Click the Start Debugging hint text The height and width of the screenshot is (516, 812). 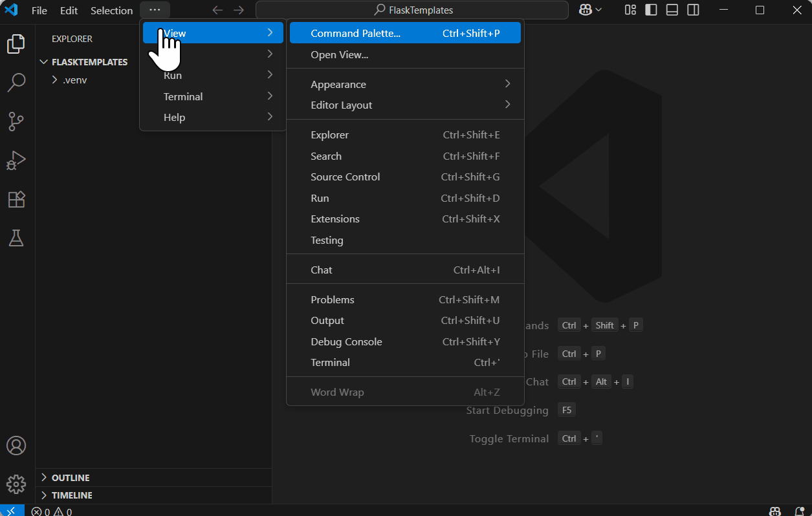click(507, 410)
